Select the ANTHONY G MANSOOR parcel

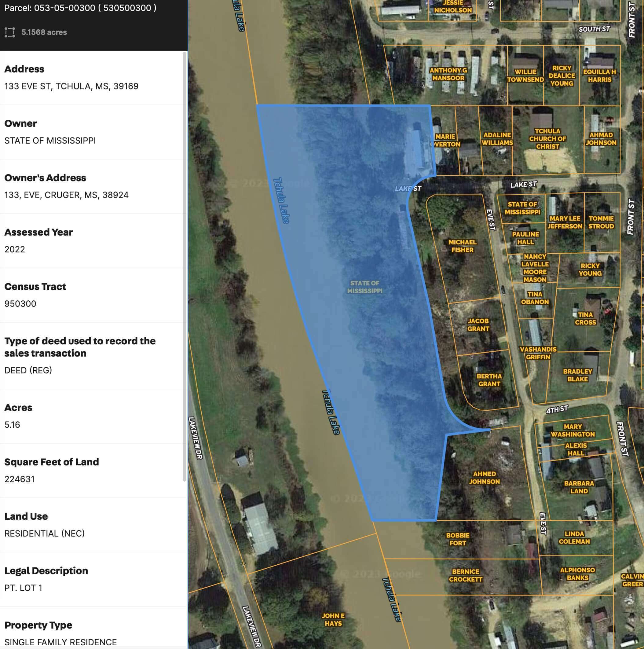[447, 75]
